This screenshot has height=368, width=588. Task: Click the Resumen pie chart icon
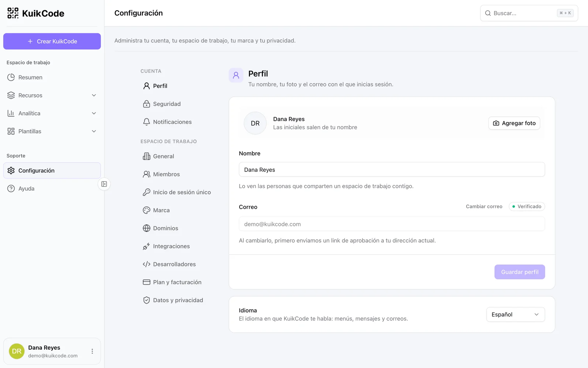coord(11,77)
